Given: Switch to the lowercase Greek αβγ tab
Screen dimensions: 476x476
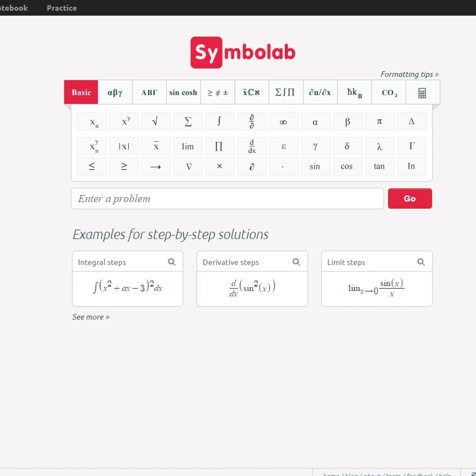Looking at the screenshot, I should point(115,92).
